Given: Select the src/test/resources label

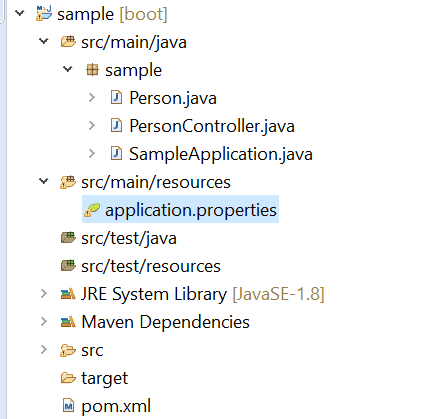Looking at the screenshot, I should coord(151,266).
